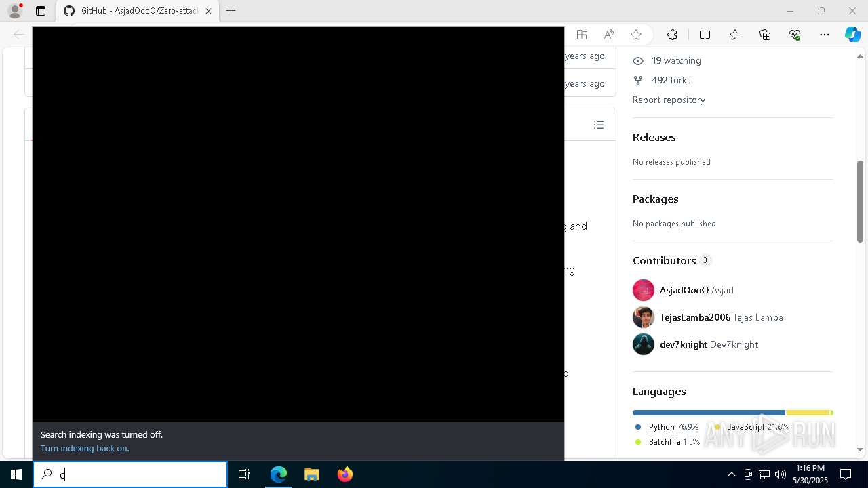
Task: Open the 492 forks link
Action: (671, 80)
